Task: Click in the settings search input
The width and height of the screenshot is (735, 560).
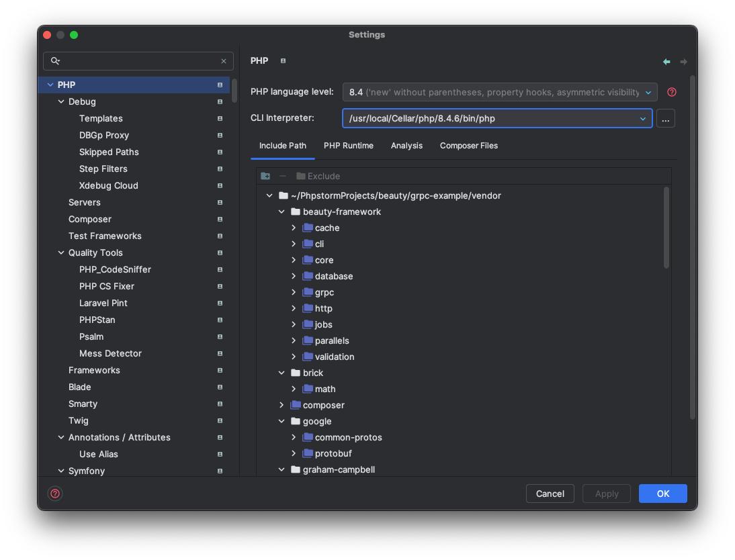Action: click(138, 61)
